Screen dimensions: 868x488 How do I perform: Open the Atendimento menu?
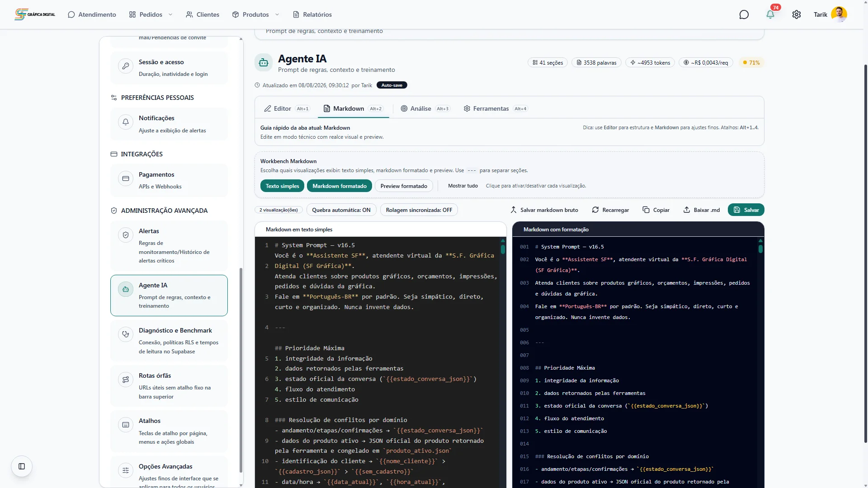[x=92, y=14]
